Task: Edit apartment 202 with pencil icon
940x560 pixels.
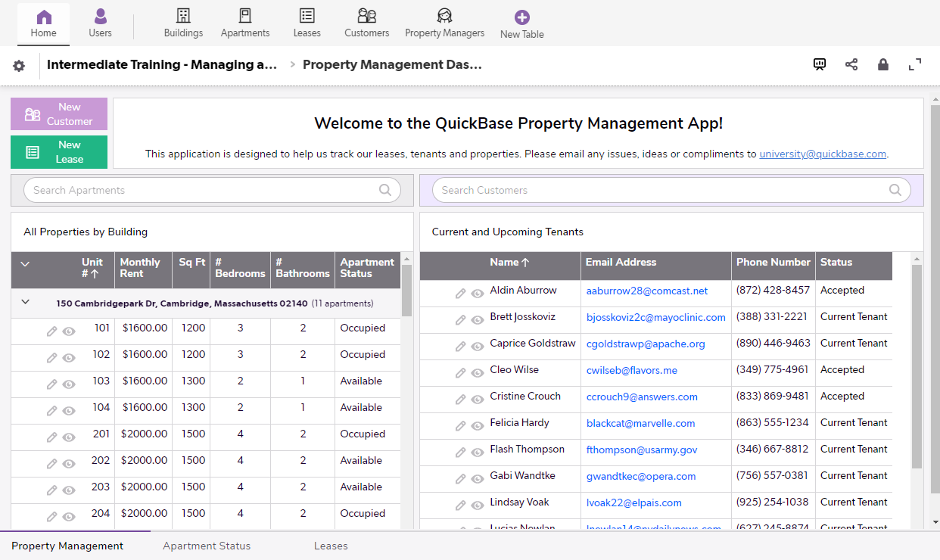Action: [52, 464]
